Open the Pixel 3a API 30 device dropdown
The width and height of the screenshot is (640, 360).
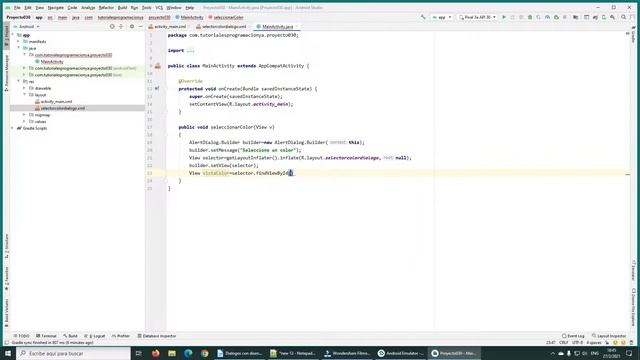click(477, 17)
